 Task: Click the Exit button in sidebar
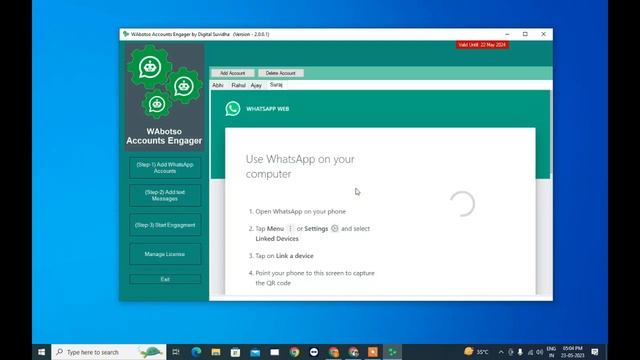click(165, 279)
